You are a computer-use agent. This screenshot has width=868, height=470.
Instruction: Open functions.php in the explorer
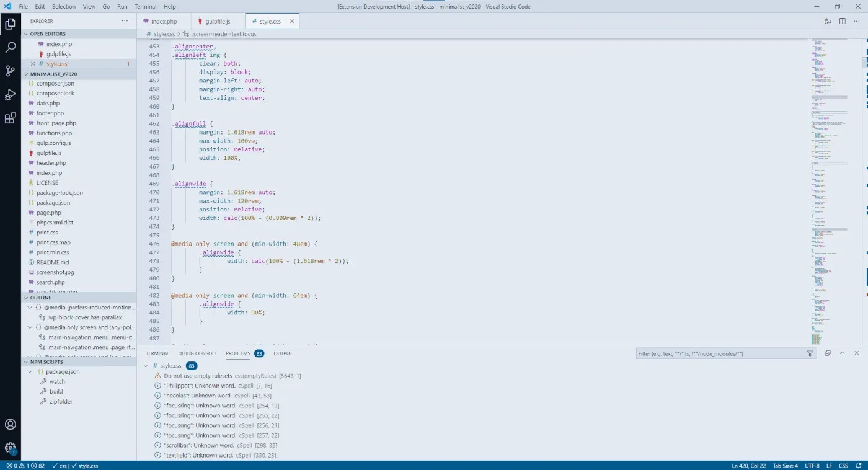(54, 133)
